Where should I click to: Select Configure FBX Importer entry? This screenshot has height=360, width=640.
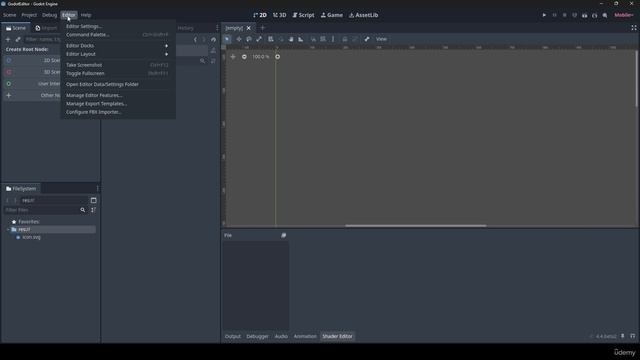[x=118, y=112]
